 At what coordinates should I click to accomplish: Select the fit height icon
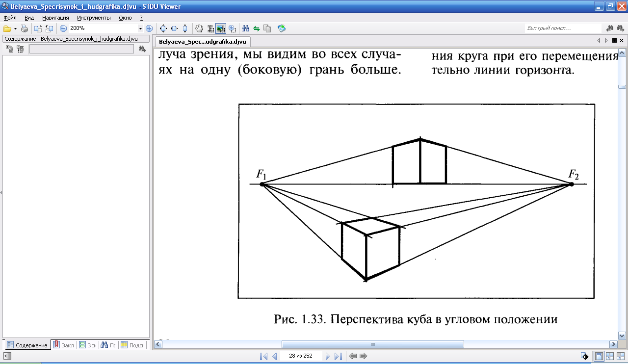click(x=184, y=28)
